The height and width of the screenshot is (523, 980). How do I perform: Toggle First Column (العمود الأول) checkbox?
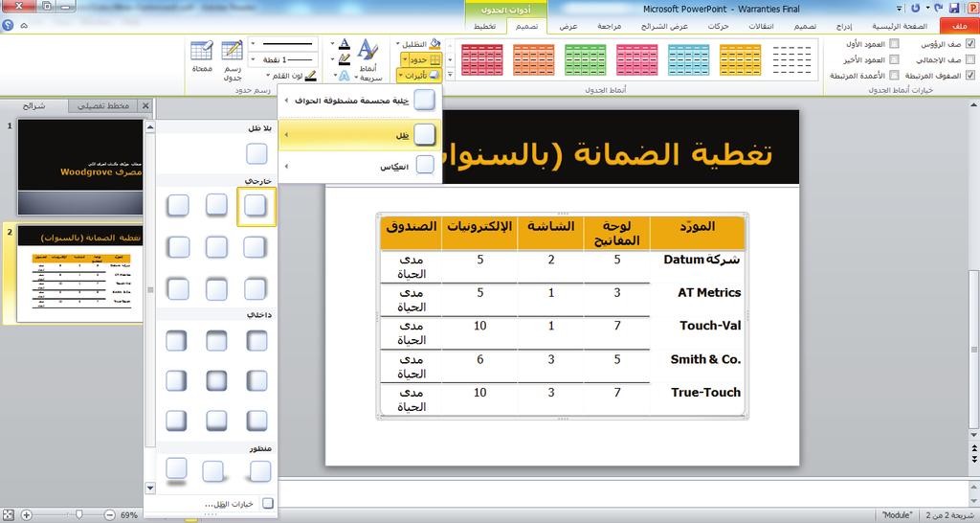click(x=895, y=44)
